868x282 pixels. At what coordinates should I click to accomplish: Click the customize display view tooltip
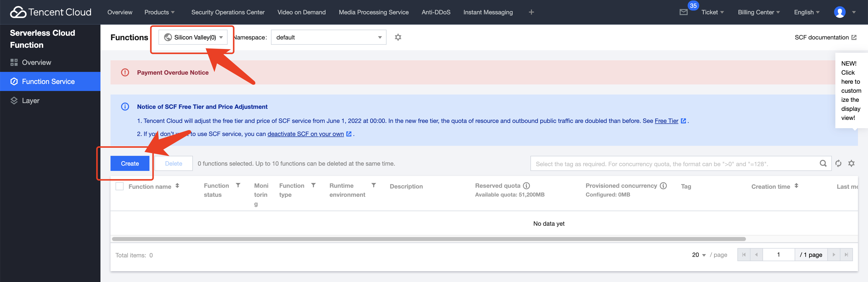pyautogui.click(x=851, y=90)
